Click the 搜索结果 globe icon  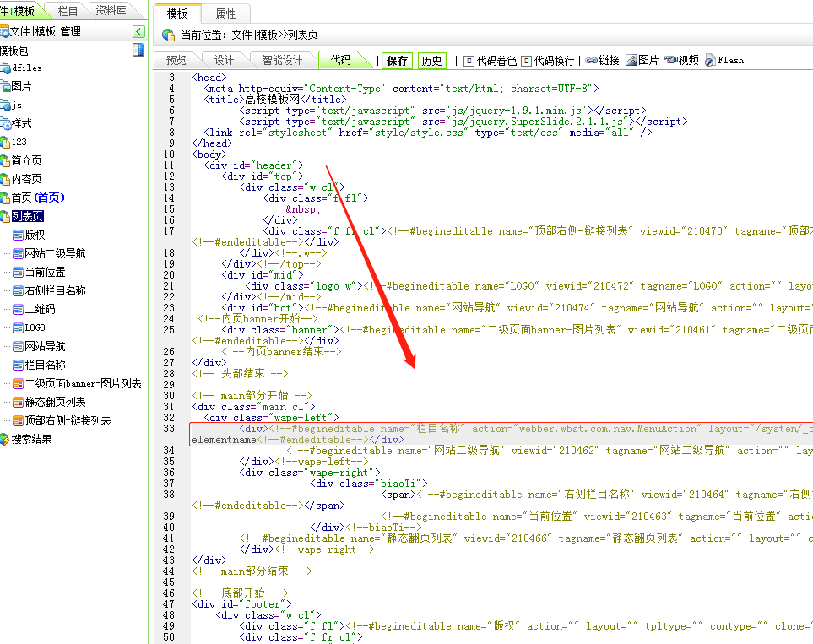click(5, 439)
